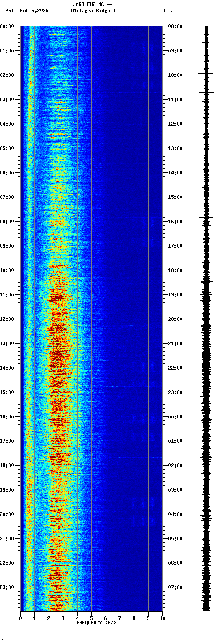Click UTC axis time label 12:00

tap(175, 124)
